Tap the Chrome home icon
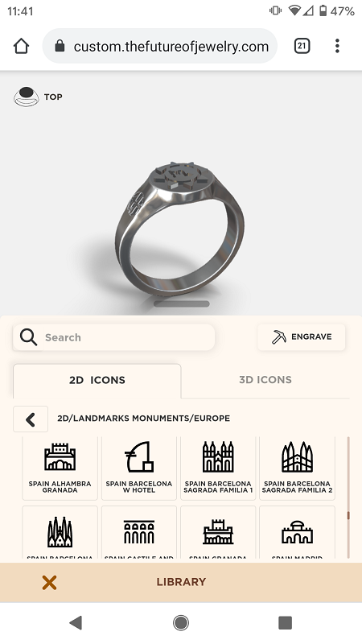This screenshot has height=644, width=362. tap(22, 46)
